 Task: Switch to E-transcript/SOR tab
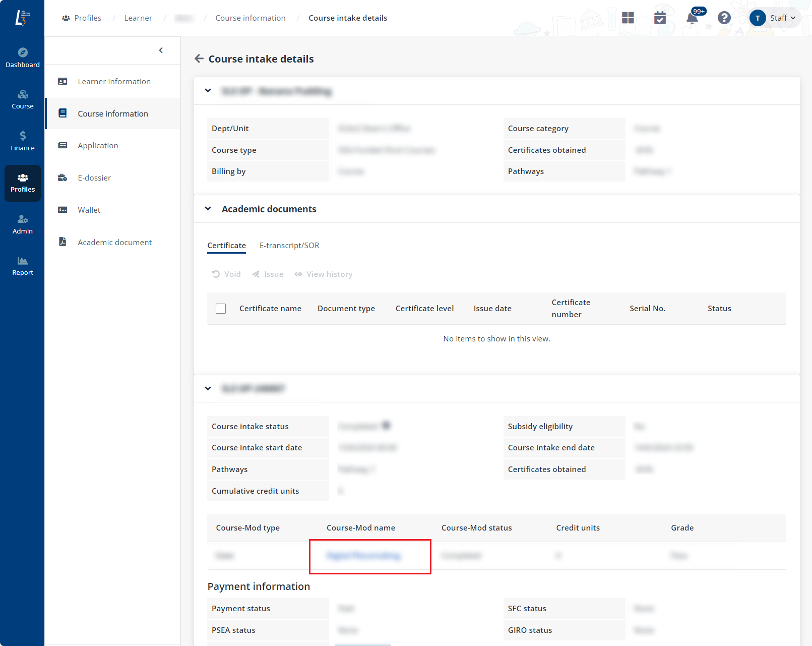click(289, 246)
